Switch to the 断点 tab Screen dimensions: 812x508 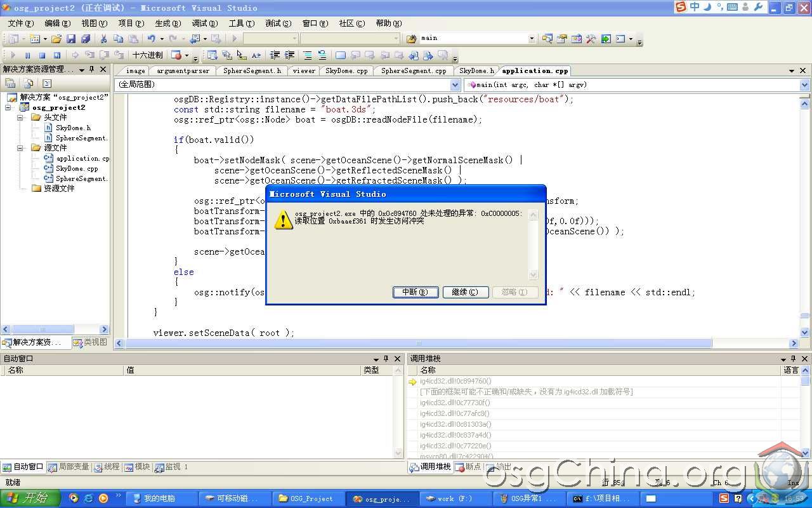[468, 467]
